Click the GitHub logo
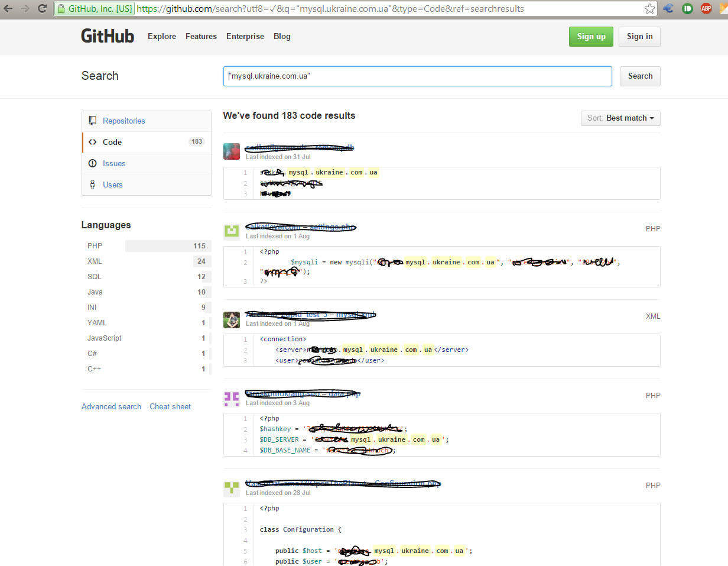Viewport: 728px width, 566px height. pos(108,36)
